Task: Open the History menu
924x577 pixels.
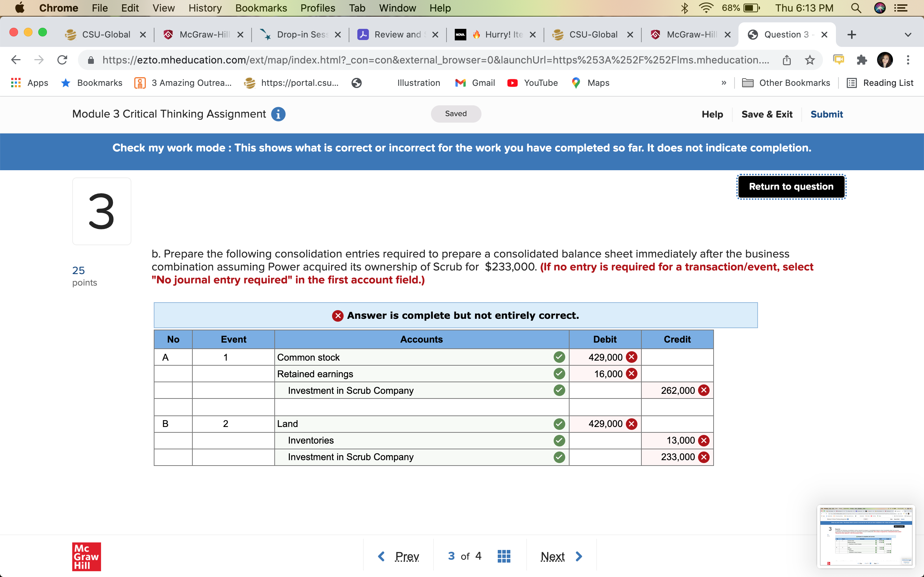Action: coord(205,8)
